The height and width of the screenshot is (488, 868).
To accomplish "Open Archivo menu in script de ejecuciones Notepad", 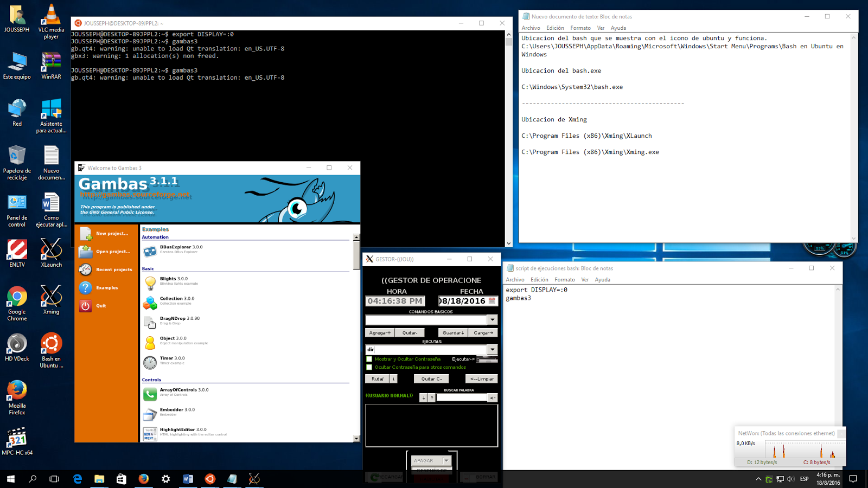I will 515,280.
